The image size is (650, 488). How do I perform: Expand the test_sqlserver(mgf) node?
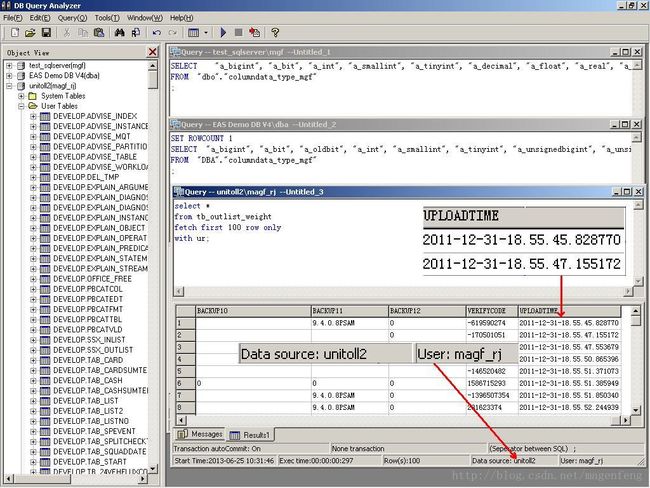(x=9, y=66)
